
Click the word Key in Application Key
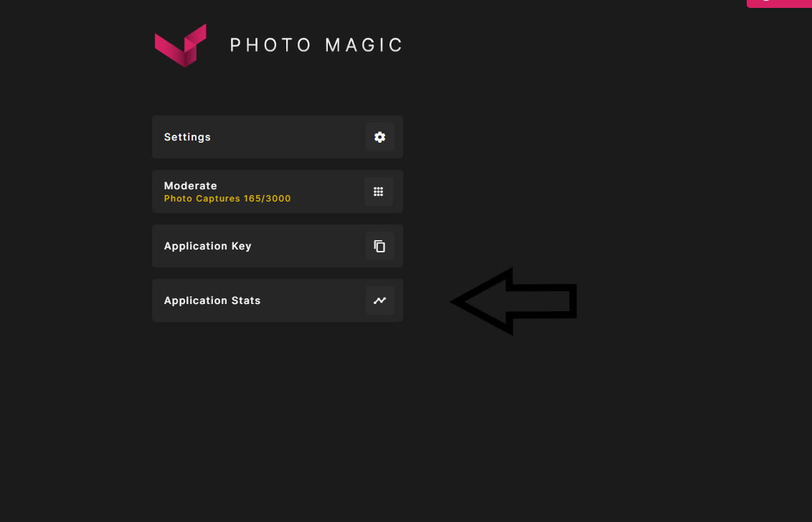(x=241, y=246)
